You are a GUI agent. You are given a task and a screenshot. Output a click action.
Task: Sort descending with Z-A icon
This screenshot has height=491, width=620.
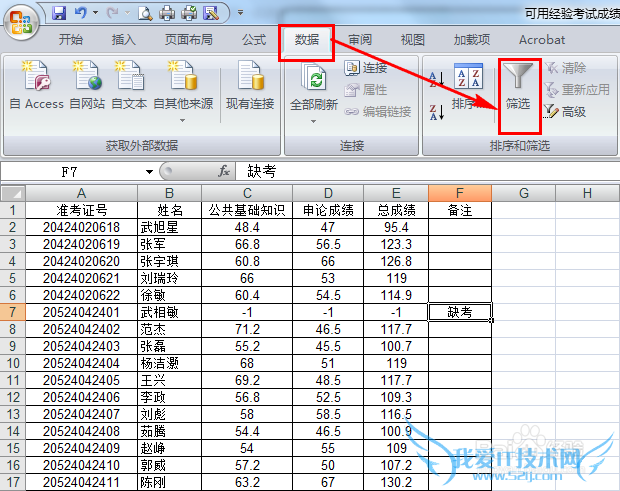coord(437,112)
